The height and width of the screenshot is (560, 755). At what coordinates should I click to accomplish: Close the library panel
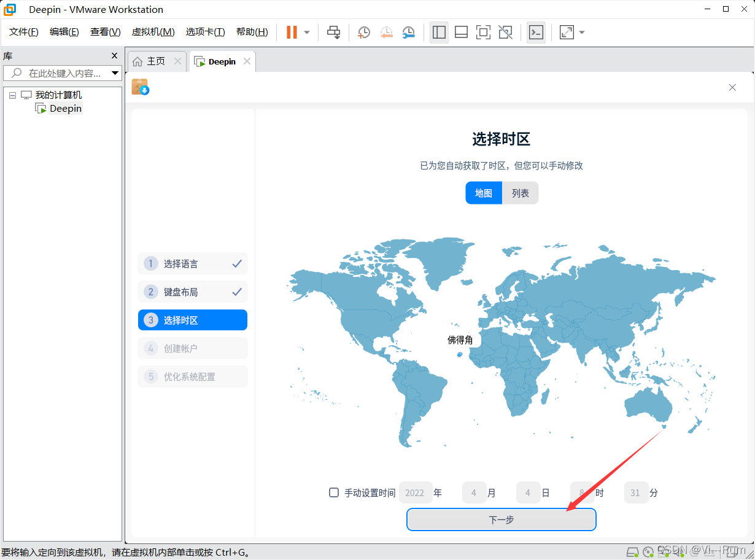coord(114,55)
